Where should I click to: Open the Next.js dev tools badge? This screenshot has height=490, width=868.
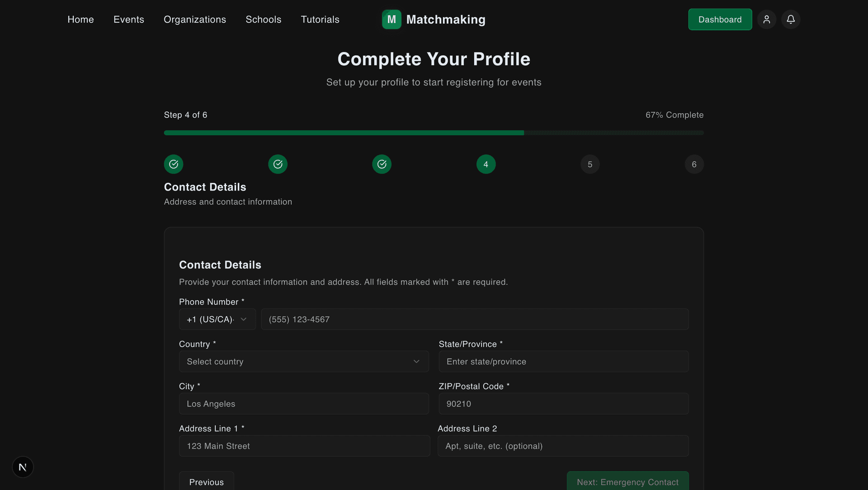(23, 467)
